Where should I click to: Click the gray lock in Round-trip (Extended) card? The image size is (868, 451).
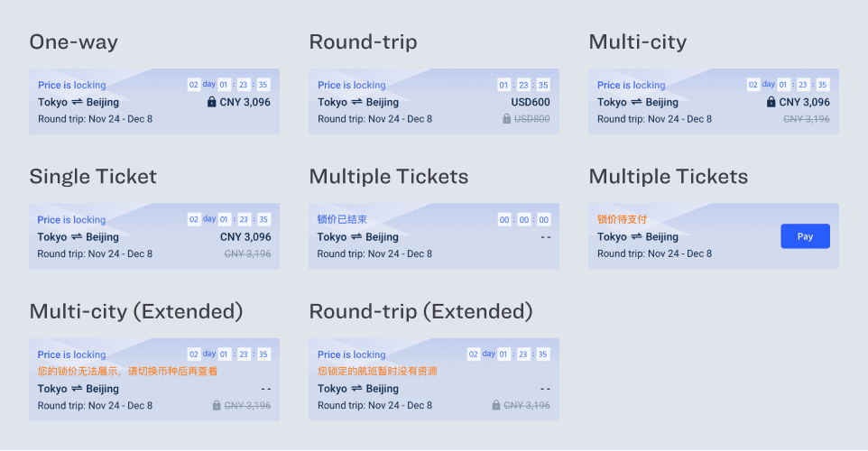coord(496,406)
